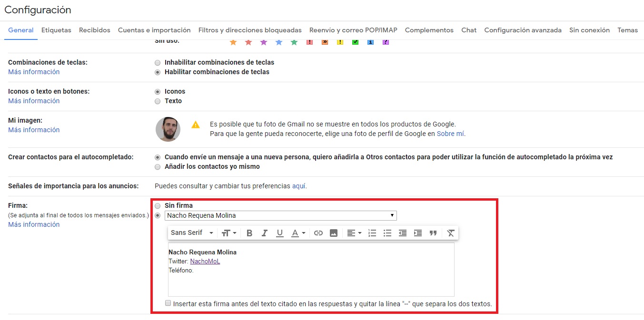
Task: Open the Reenvío y correo POP/IMAP tab
Action: click(x=353, y=30)
